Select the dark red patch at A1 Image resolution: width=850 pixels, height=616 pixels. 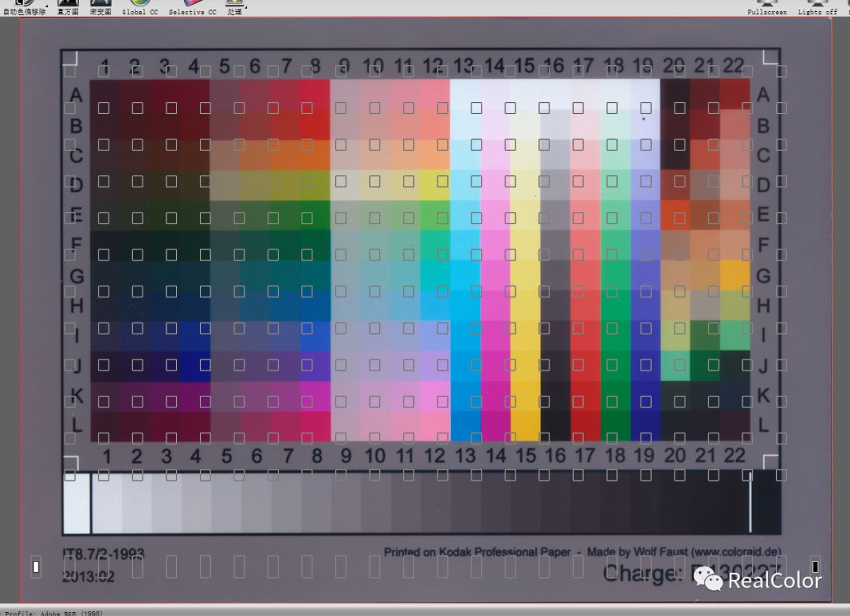click(106, 94)
